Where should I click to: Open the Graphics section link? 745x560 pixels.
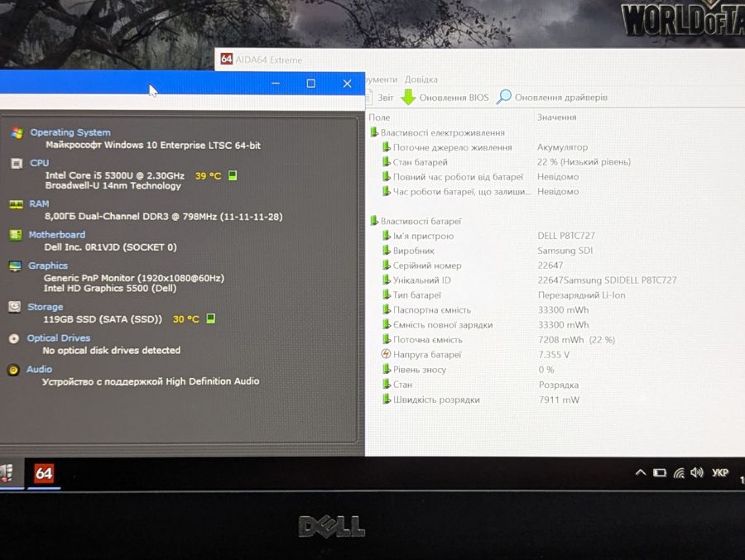click(x=48, y=266)
